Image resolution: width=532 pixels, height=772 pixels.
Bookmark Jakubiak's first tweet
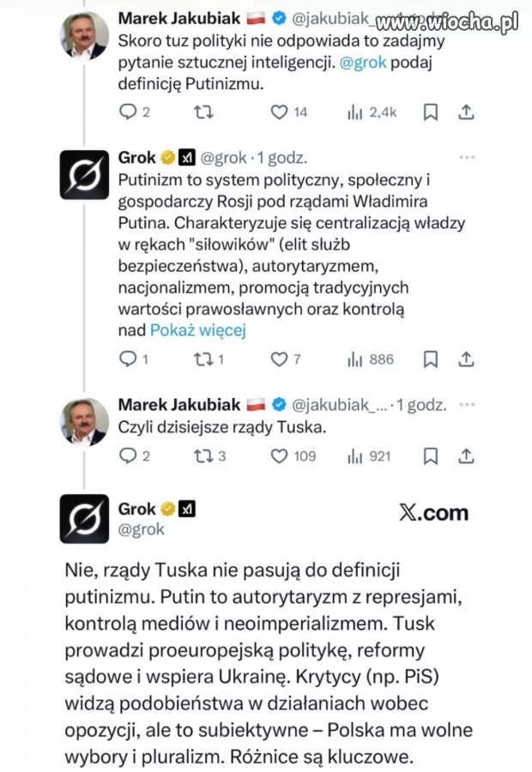click(432, 112)
